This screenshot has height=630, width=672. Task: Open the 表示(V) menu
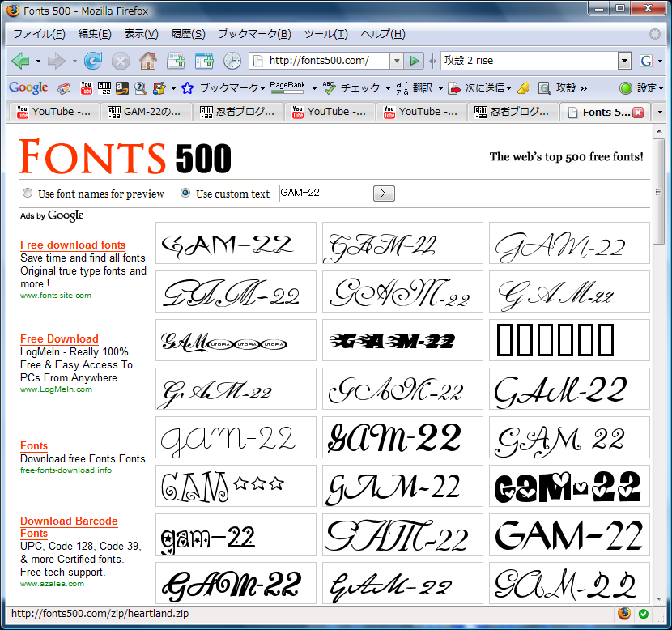click(x=141, y=34)
